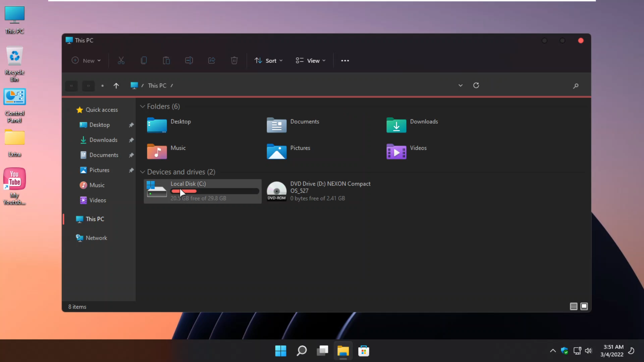
Task: Open Music in the sidebar
Action: pos(92,185)
